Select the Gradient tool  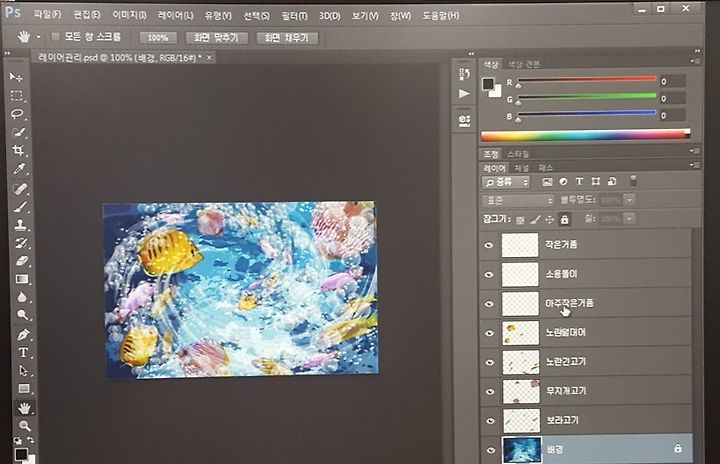tap(22, 279)
